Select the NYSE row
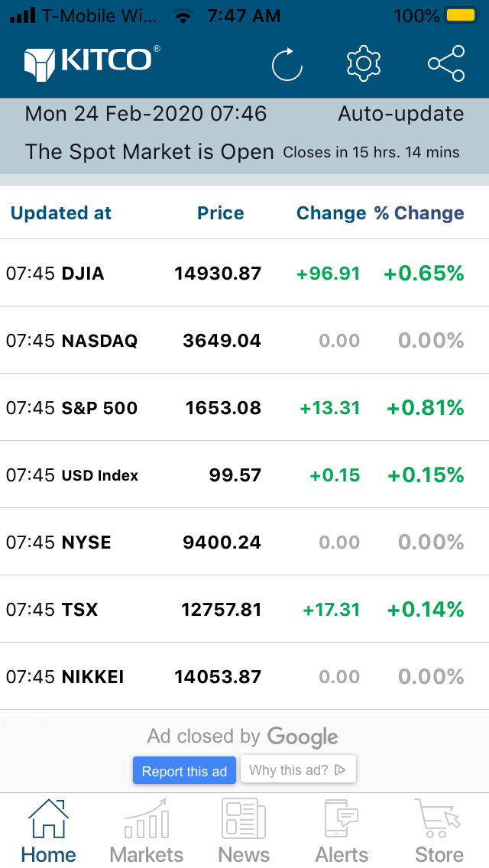489x868 pixels. pyautogui.click(x=244, y=542)
